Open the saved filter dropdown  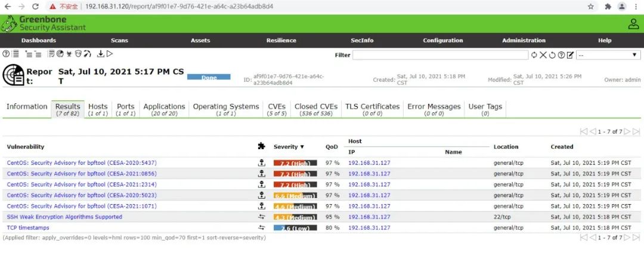(x=608, y=55)
